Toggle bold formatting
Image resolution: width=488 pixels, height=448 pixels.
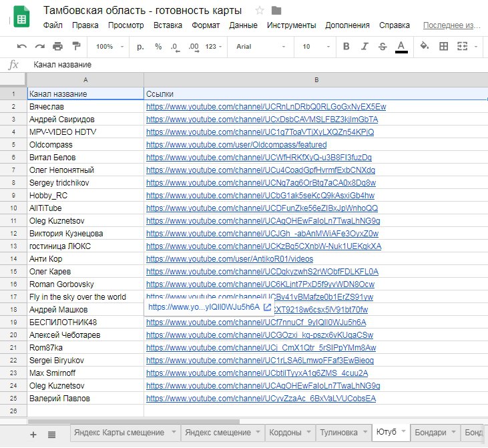(x=346, y=46)
